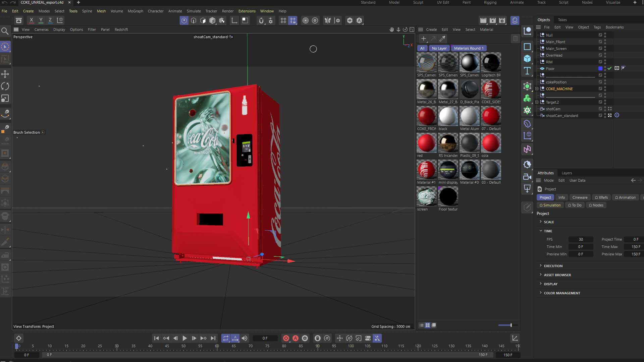Screen dimensions: 644x362
Task: Toggle visibility dots for COKE_MACHINE
Action: 605,88
